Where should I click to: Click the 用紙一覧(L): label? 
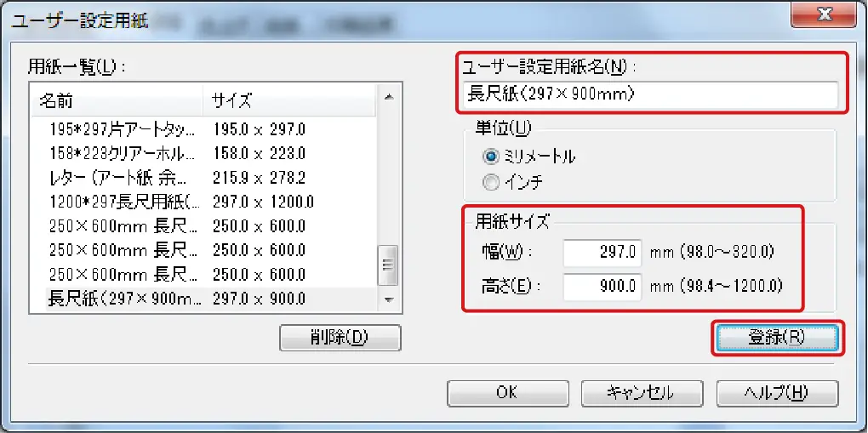(x=77, y=67)
